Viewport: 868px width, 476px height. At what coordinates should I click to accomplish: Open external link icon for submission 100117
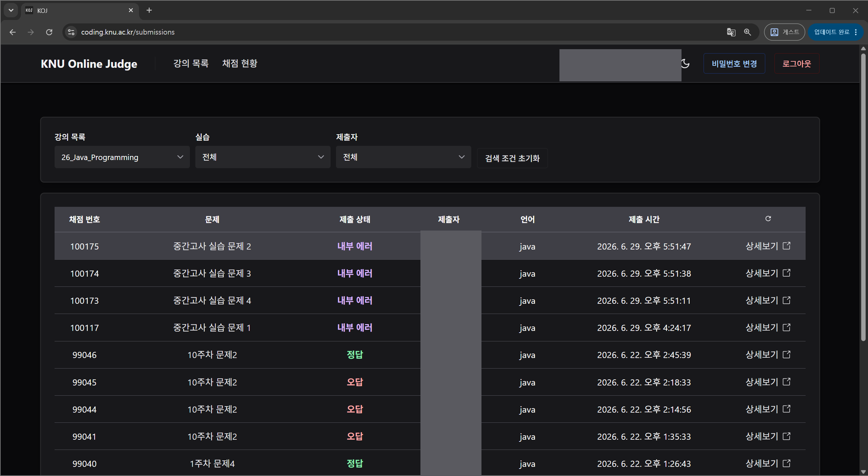787,328
